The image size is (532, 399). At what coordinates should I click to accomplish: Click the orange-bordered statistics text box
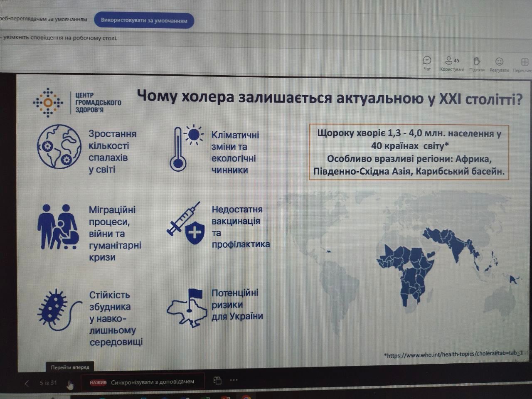tap(409, 152)
